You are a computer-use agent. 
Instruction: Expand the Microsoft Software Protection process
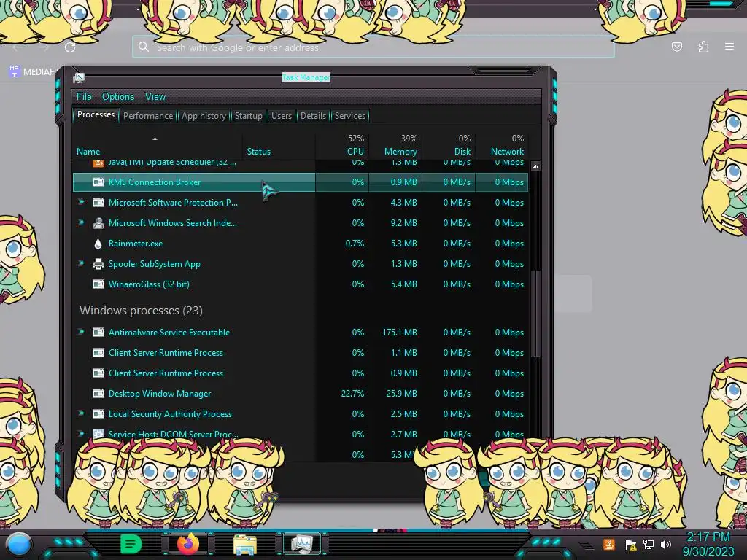pyautogui.click(x=81, y=202)
